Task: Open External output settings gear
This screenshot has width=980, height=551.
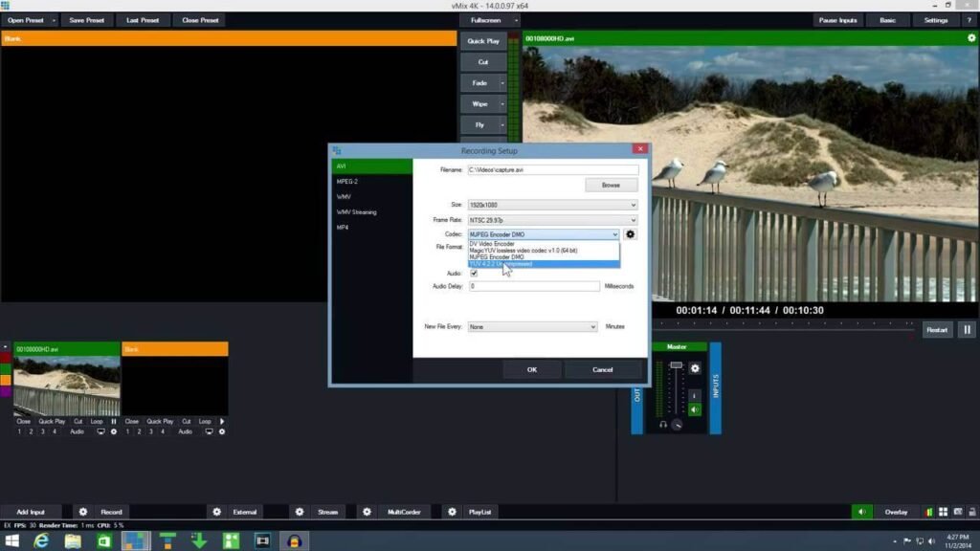Action: click(216, 512)
